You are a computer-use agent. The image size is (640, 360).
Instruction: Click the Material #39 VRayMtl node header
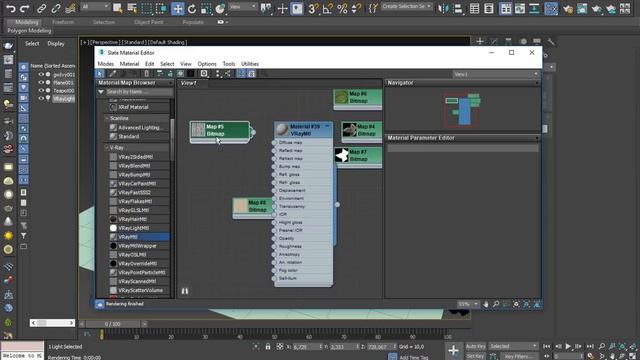point(304,130)
